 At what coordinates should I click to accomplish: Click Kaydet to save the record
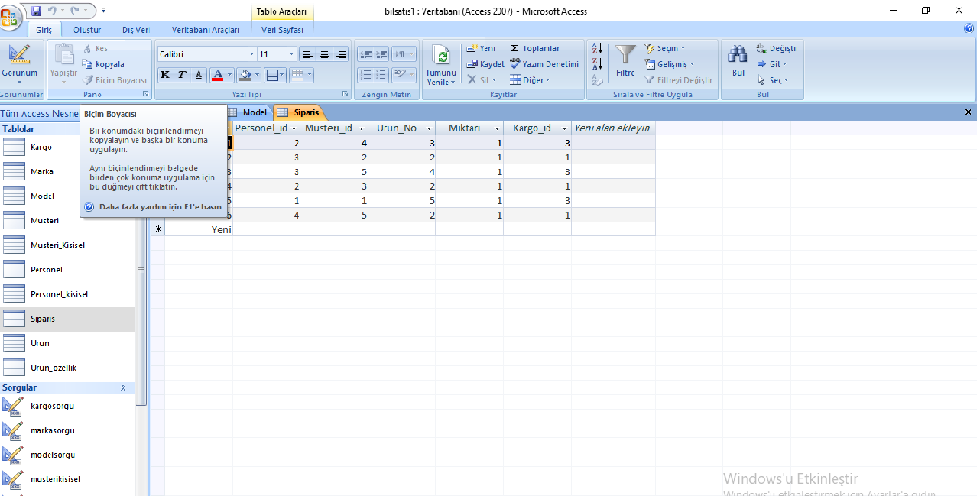tap(485, 64)
